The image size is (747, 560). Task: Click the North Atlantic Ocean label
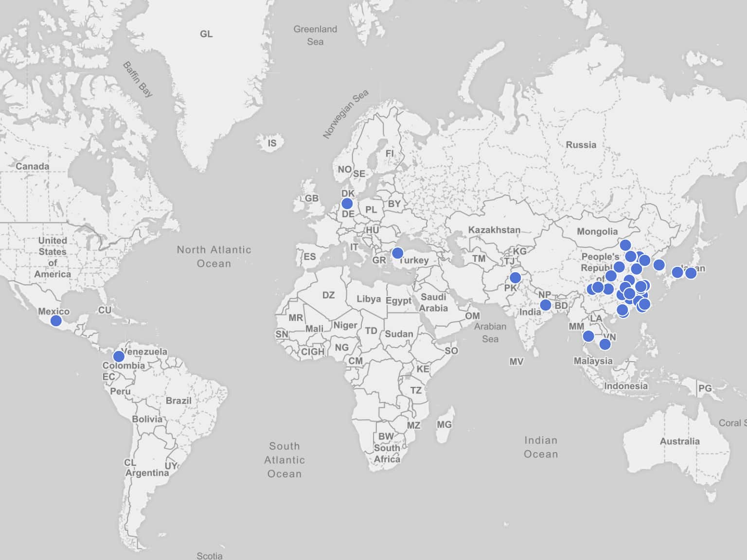tap(214, 257)
